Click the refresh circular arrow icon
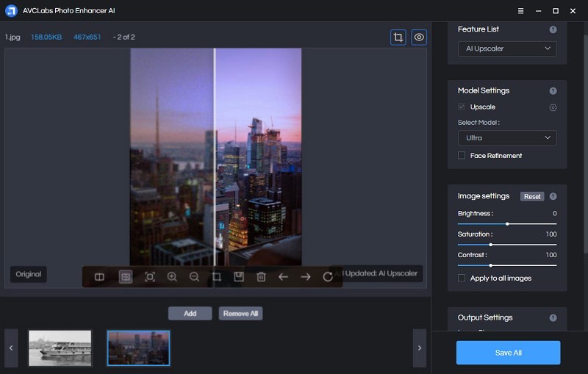This screenshot has height=374, width=588. click(328, 277)
